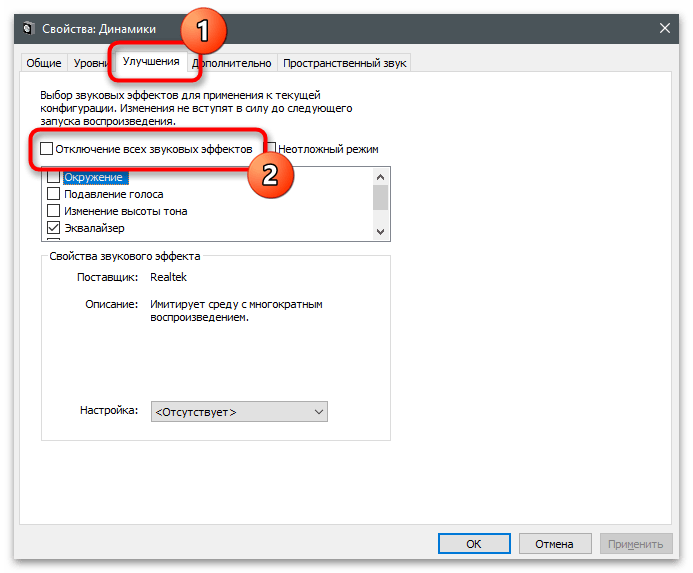Click the Применить button

click(x=636, y=543)
